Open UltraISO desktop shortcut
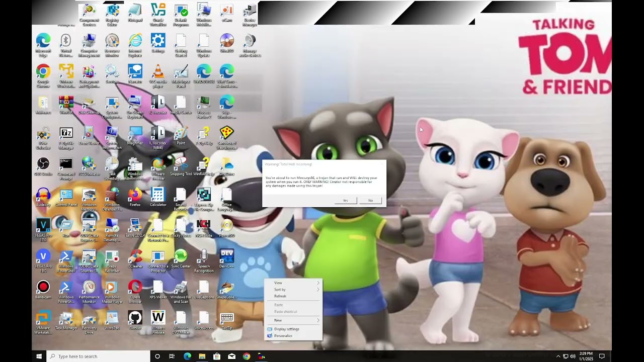The image size is (644, 362). pyautogui.click(x=227, y=44)
